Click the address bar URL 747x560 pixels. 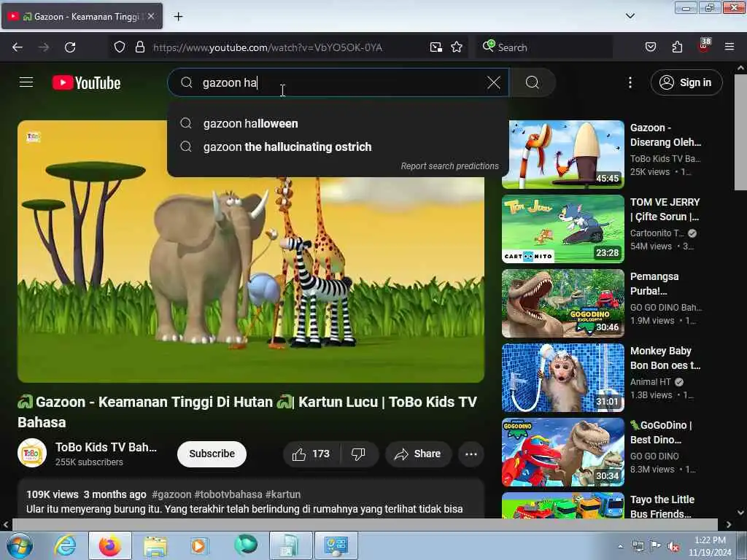[x=267, y=47]
